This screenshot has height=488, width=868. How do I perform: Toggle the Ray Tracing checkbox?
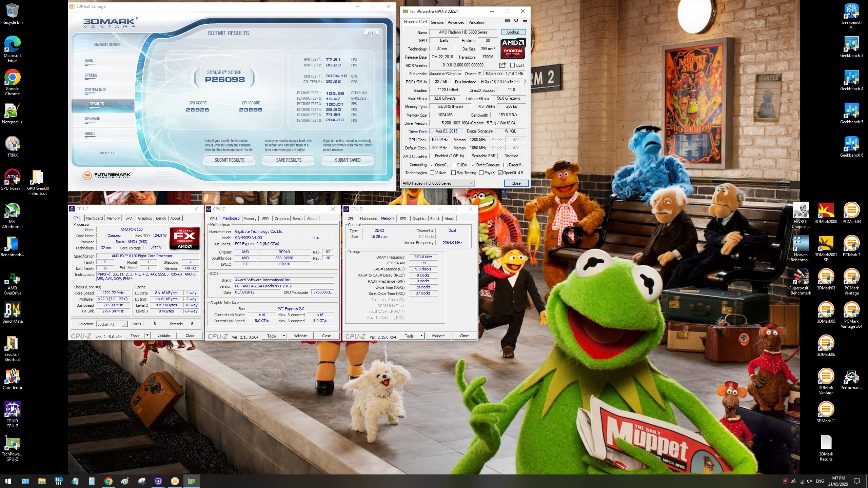[454, 173]
